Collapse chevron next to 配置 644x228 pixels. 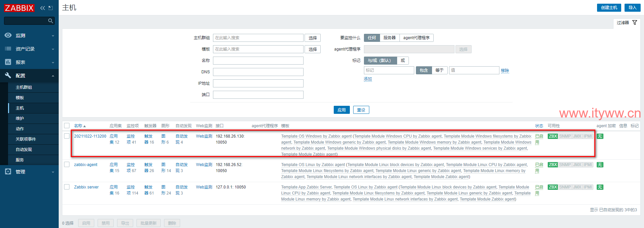[53, 76]
